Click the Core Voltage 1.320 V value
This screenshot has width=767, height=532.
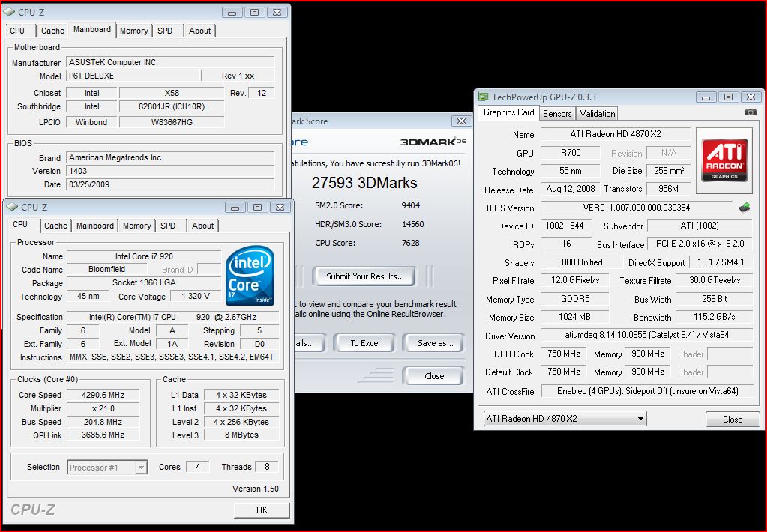click(x=196, y=296)
